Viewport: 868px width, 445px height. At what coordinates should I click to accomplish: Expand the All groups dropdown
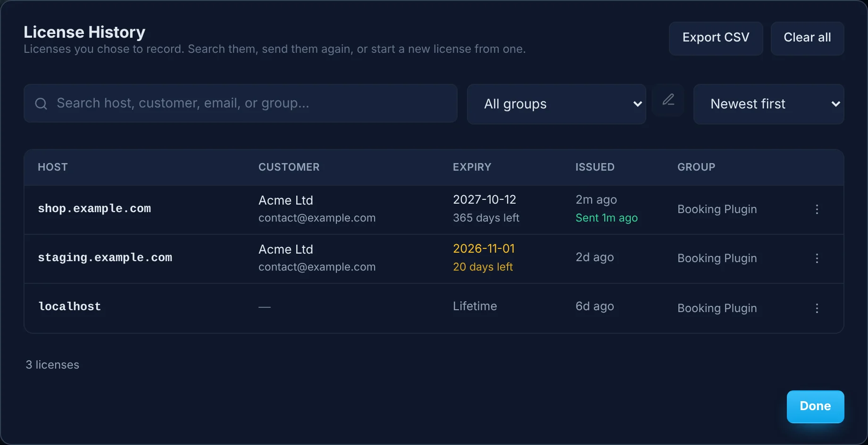coord(556,104)
